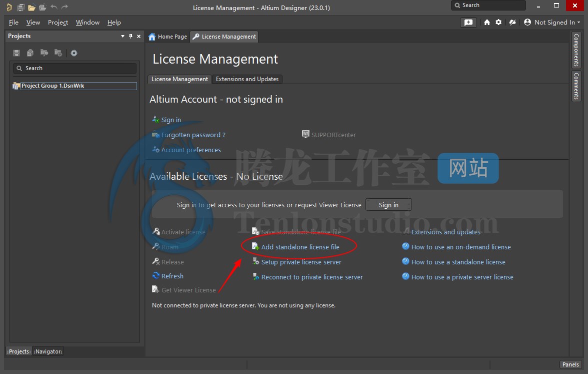Click the Altium Designer logo icon
Screen dimensions: 588x374
coord(9,7)
